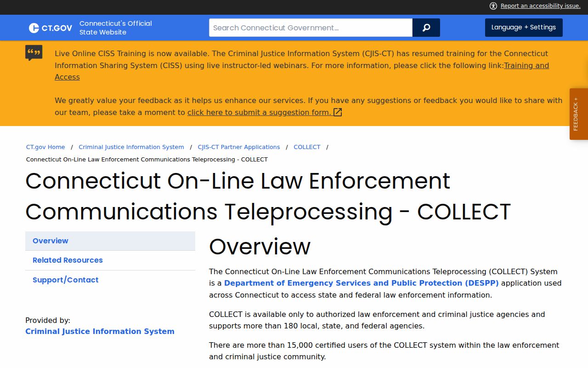Go to CT.gov Home breadcrumb

pos(45,147)
